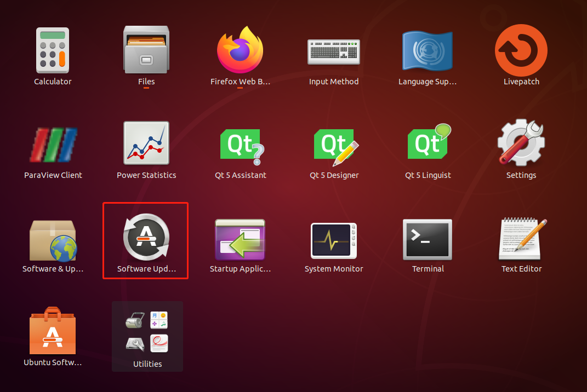
Task: Open the Software Updater app
Action: (x=146, y=237)
